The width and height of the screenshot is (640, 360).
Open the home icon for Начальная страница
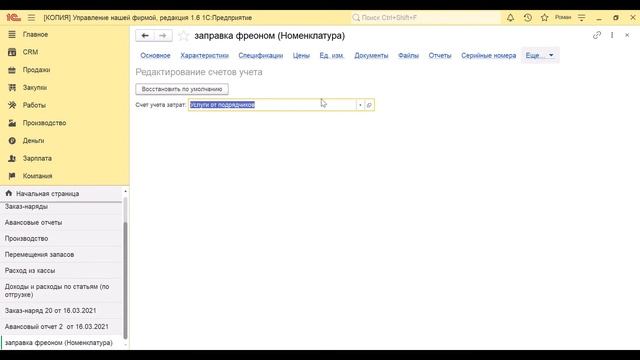point(9,193)
